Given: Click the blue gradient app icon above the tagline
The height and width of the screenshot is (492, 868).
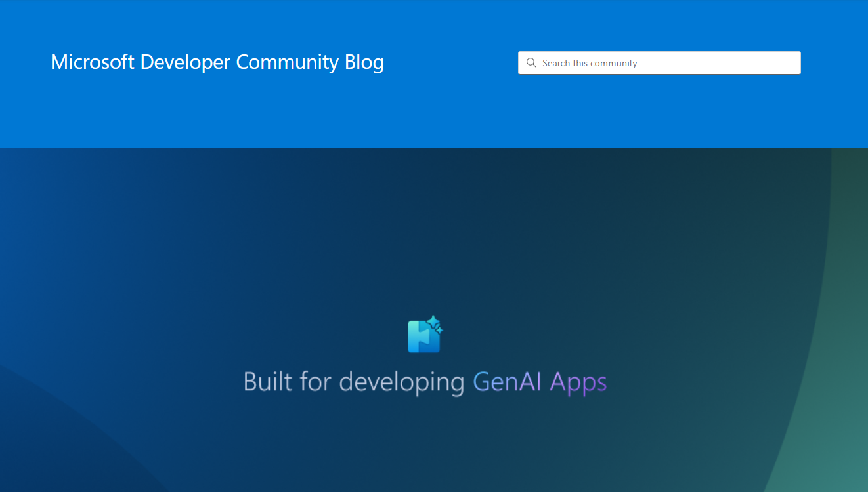Looking at the screenshot, I should [x=423, y=336].
